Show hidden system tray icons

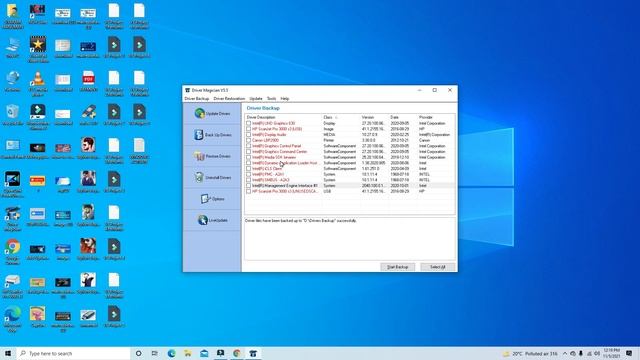tap(565, 353)
